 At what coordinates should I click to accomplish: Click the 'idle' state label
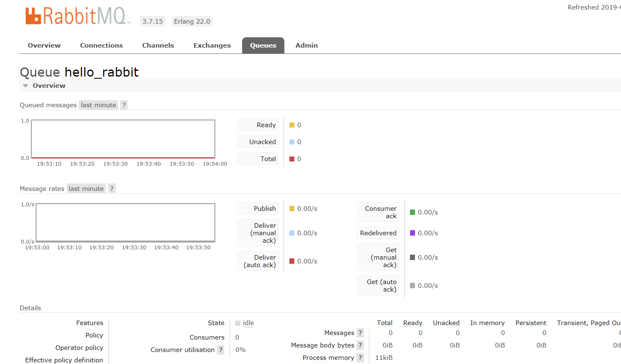coord(248,323)
